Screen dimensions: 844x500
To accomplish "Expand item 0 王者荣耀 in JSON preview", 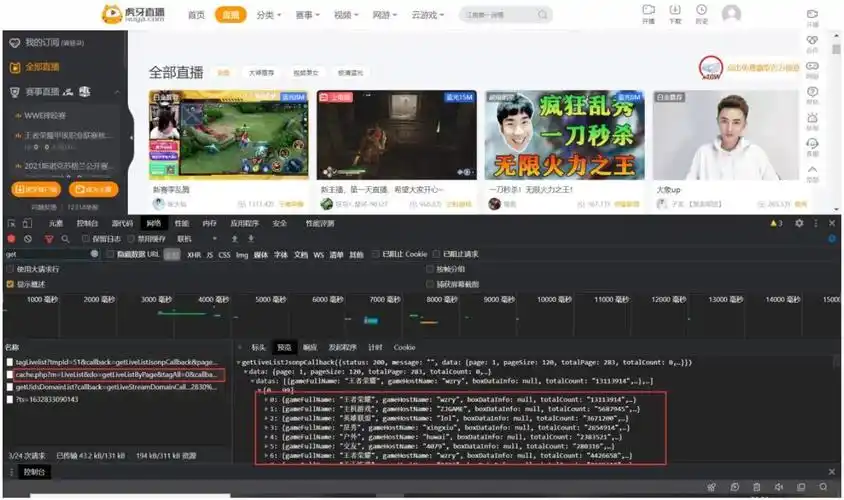I will (264, 400).
